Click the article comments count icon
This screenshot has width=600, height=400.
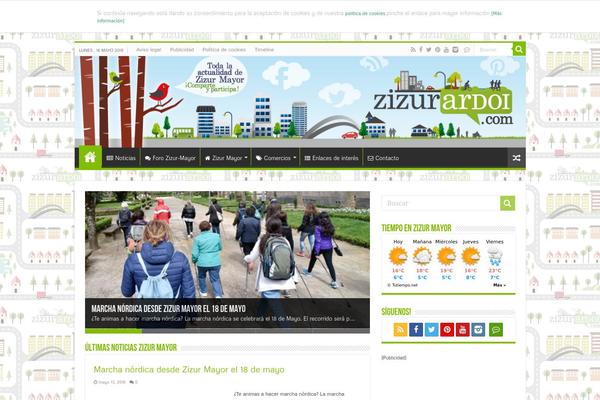click(x=132, y=382)
